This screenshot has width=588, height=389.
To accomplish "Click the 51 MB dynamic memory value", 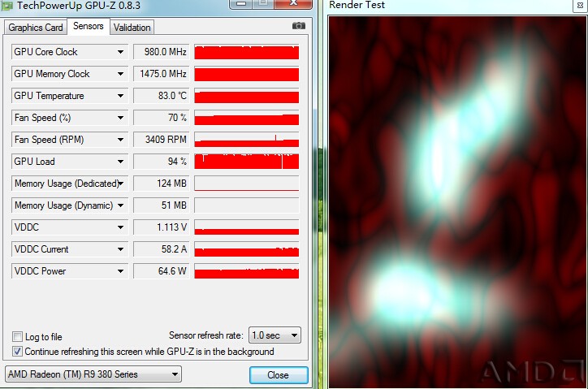I will 162,205.
